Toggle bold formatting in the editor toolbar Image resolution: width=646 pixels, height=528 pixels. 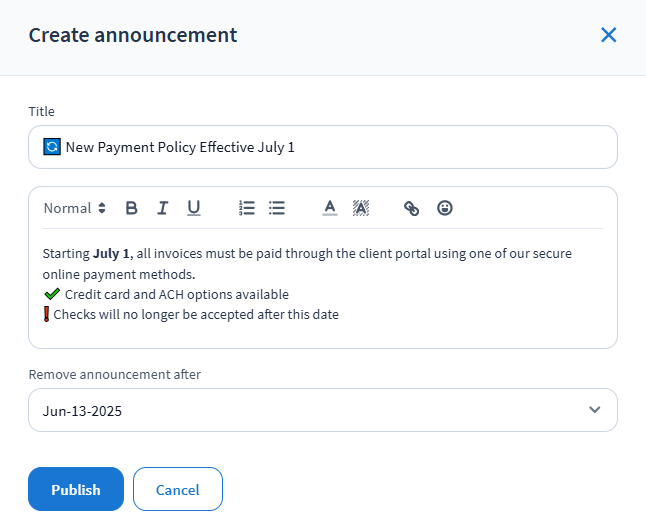pyautogui.click(x=131, y=208)
